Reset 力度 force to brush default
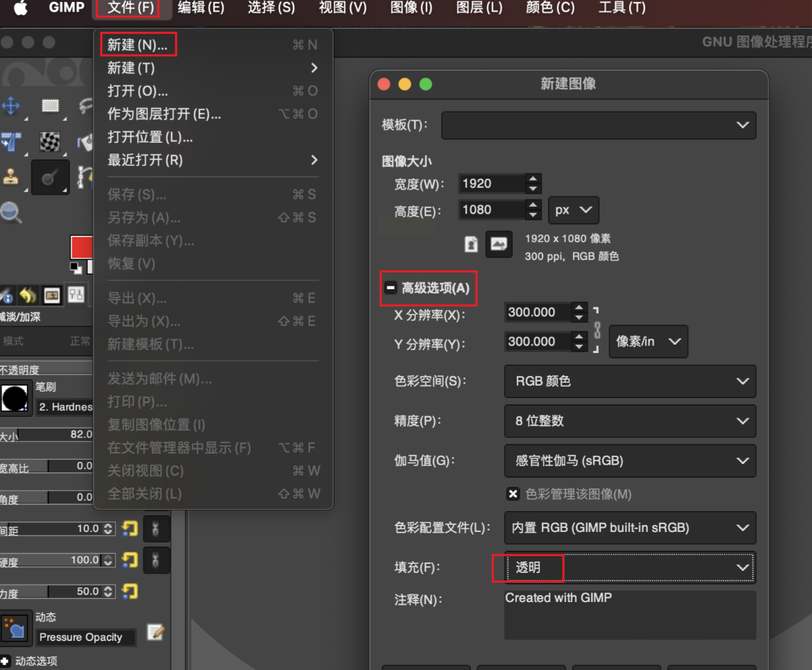 pyautogui.click(x=130, y=591)
